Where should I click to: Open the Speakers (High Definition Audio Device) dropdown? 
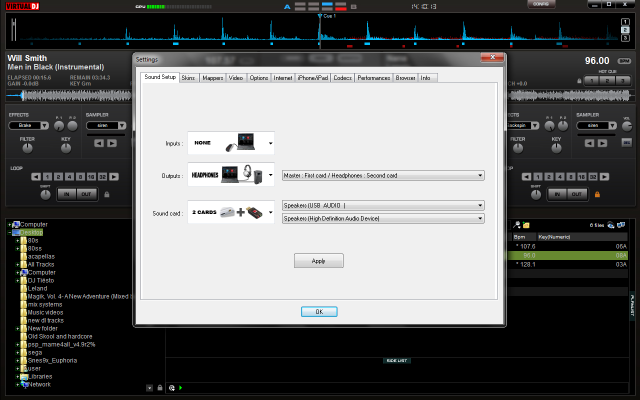coord(383,218)
